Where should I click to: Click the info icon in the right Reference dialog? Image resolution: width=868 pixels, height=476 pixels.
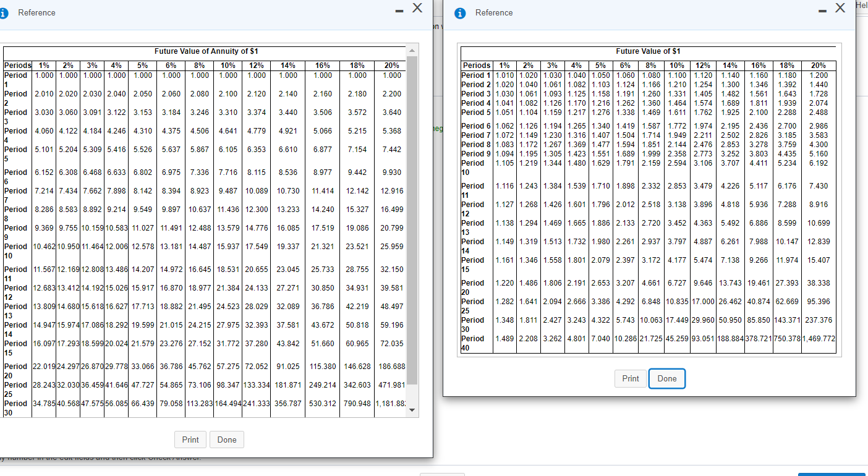[459, 12]
